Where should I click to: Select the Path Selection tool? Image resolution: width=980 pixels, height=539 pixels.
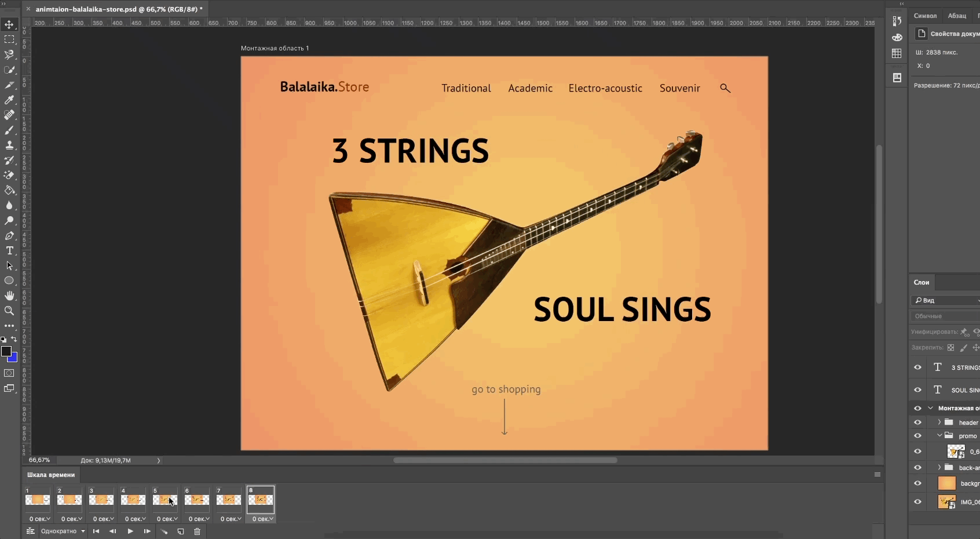9,265
